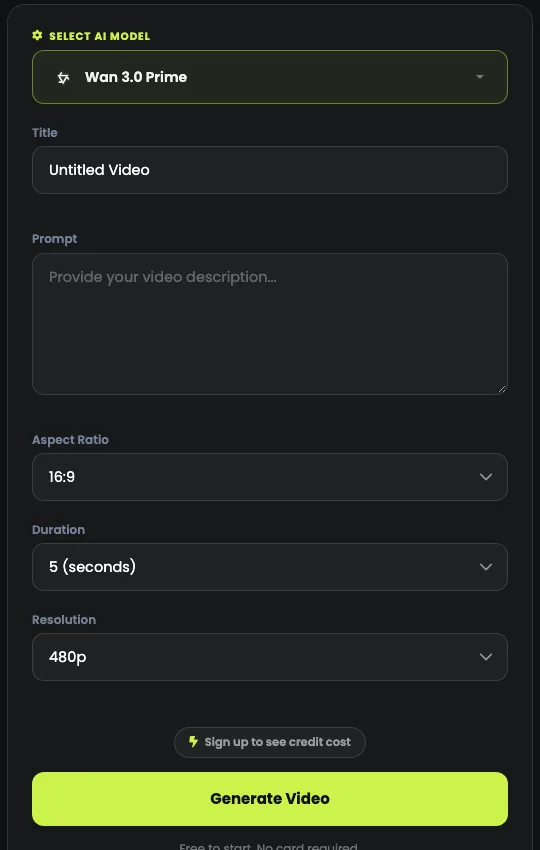The height and width of the screenshot is (850, 540).
Task: Click the Prompt field label
Action: point(54,239)
